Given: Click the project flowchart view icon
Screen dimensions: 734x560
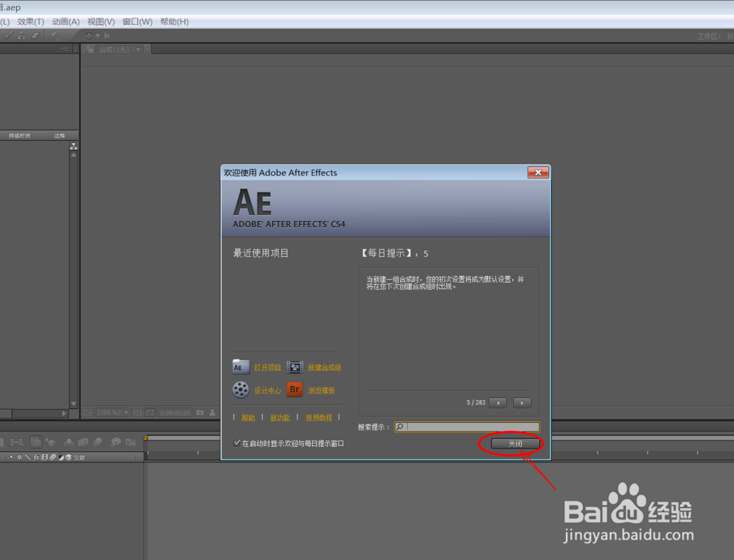Looking at the screenshot, I should [73, 147].
